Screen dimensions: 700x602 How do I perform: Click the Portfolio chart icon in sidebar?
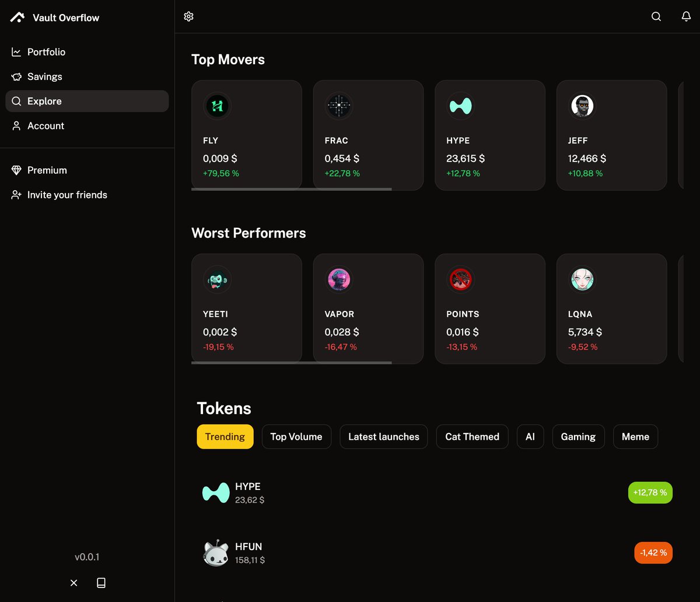pyautogui.click(x=16, y=52)
